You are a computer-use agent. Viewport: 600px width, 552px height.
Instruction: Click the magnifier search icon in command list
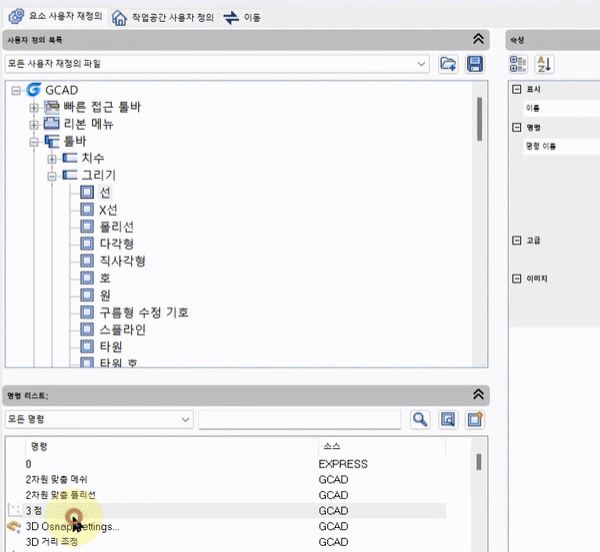pyautogui.click(x=420, y=419)
